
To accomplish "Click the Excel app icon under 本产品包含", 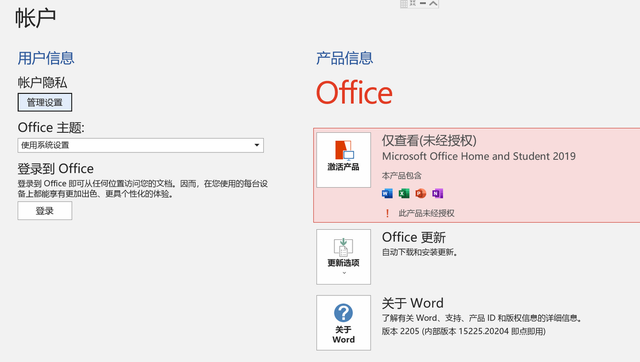I will tap(404, 193).
